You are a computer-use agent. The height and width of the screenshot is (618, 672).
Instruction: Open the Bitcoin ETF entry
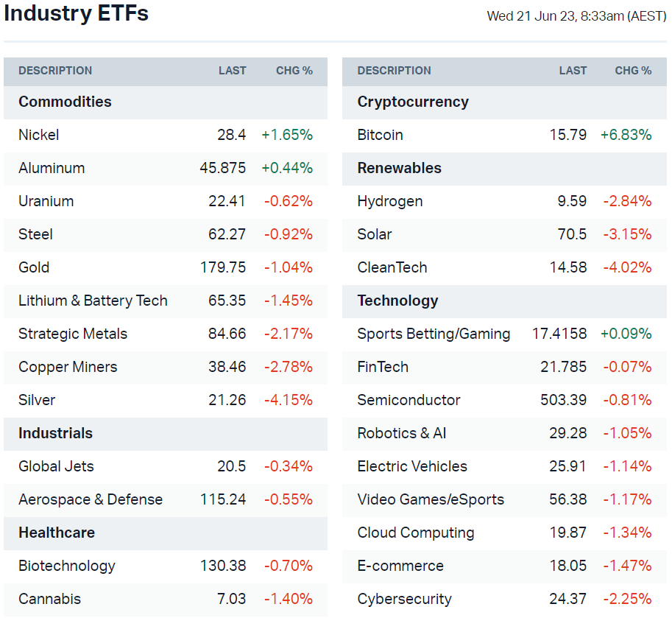click(380, 135)
